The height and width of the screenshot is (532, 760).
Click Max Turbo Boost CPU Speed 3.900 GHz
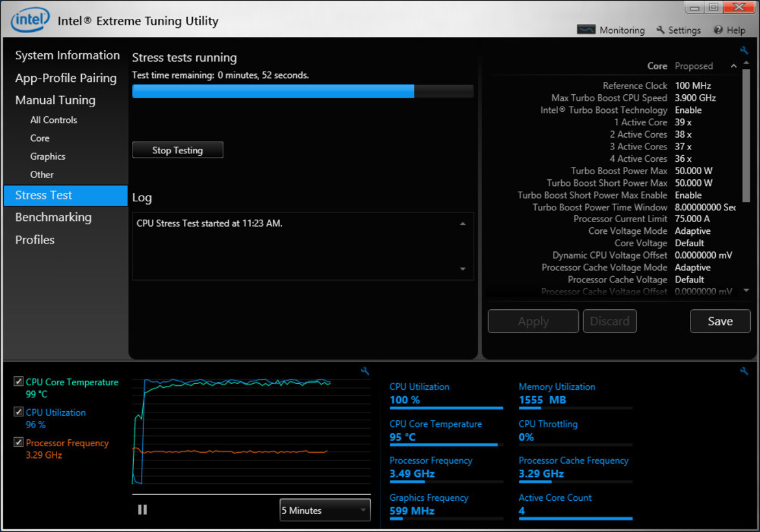coord(695,98)
